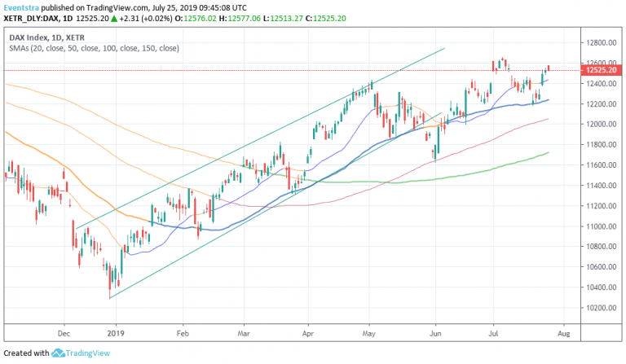
Task: Open the Eventstra author link
Action: (23, 6)
